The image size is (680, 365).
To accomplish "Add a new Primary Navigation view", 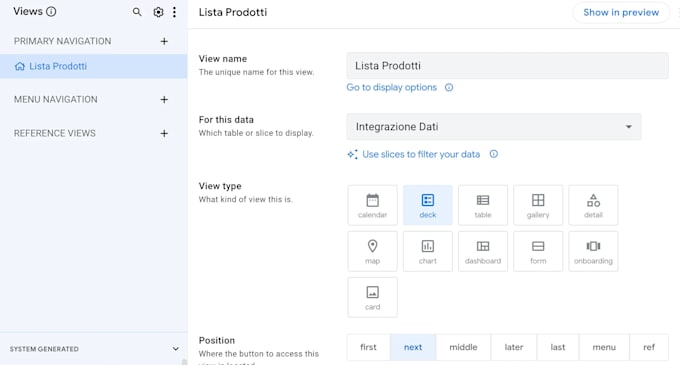I will point(164,41).
